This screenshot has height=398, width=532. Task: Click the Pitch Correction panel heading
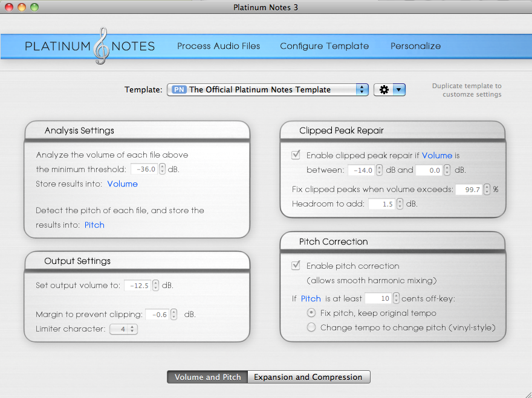(334, 242)
